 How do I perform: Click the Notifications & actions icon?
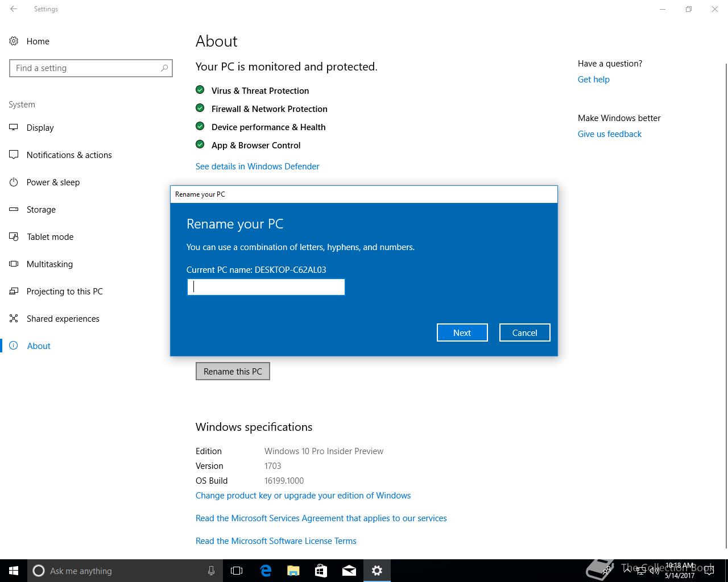click(x=14, y=155)
